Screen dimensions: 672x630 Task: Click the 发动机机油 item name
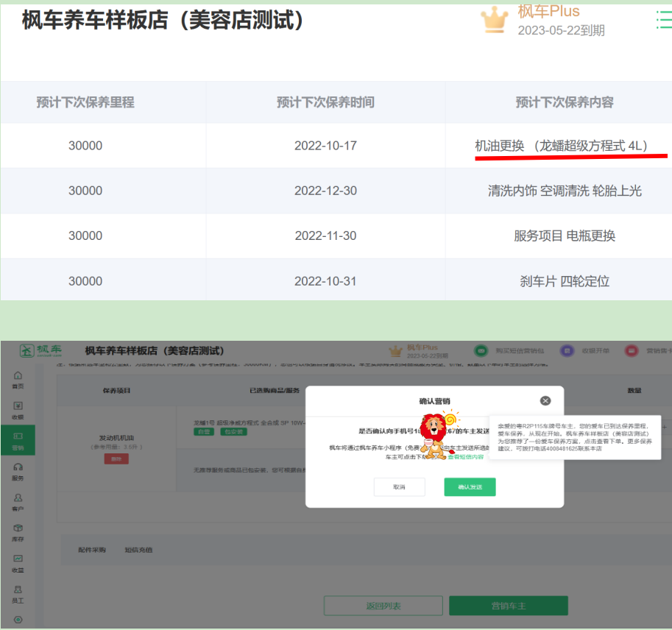tap(116, 438)
